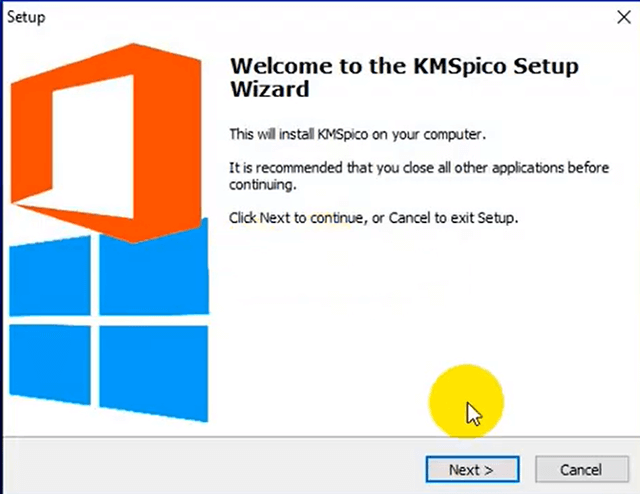The image size is (640, 494).
Task: Select the upper-left Windows logo pane
Action: click(50, 278)
